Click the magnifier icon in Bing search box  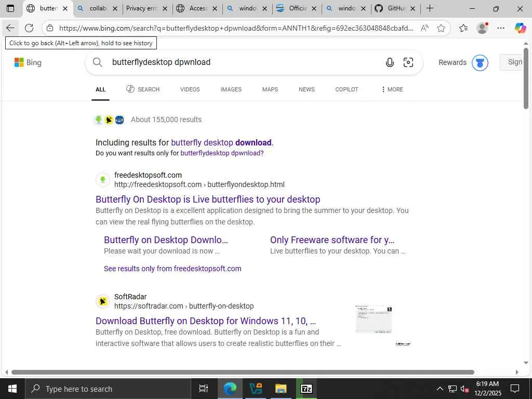click(x=98, y=62)
